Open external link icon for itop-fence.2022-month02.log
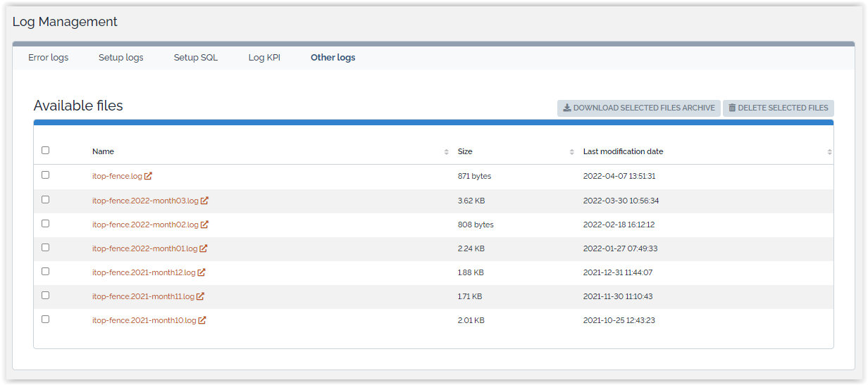The width and height of the screenshot is (868, 385). (204, 225)
